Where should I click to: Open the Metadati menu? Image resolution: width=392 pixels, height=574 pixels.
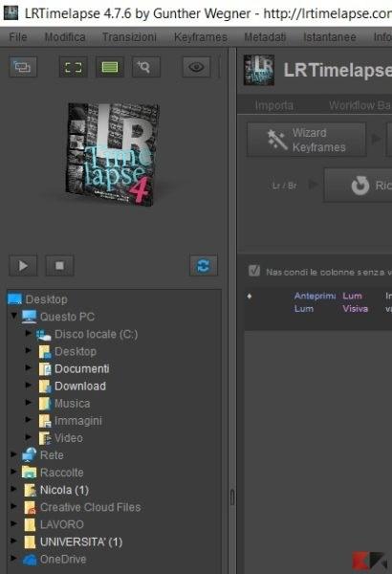265,37
